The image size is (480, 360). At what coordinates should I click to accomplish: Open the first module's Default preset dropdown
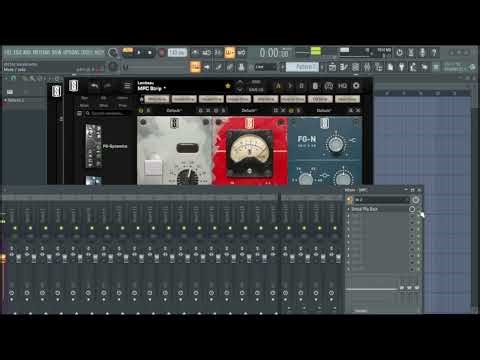[174, 110]
